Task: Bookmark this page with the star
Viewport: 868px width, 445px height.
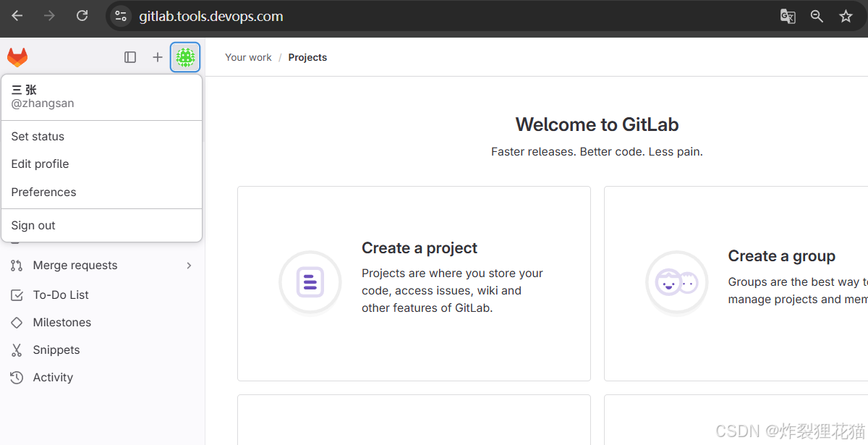Action: point(846,16)
